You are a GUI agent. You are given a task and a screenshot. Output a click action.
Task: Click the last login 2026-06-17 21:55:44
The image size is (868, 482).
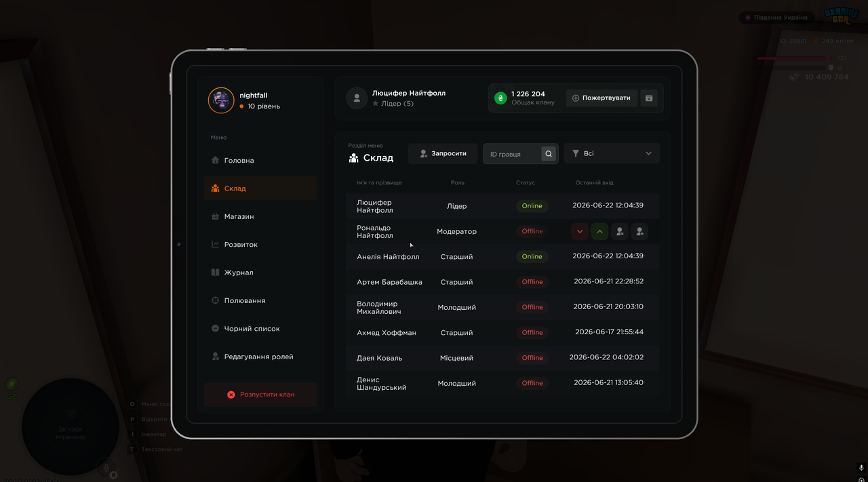pos(609,332)
